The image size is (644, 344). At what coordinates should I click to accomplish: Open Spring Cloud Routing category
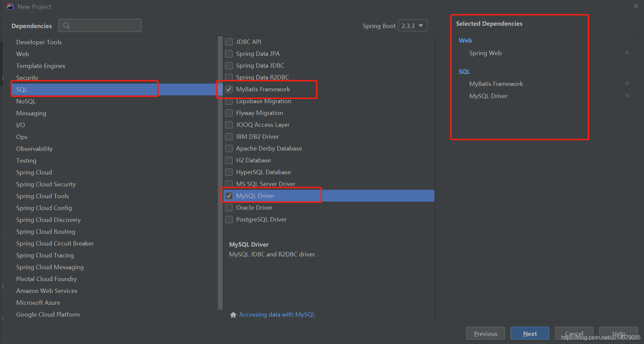point(115,232)
